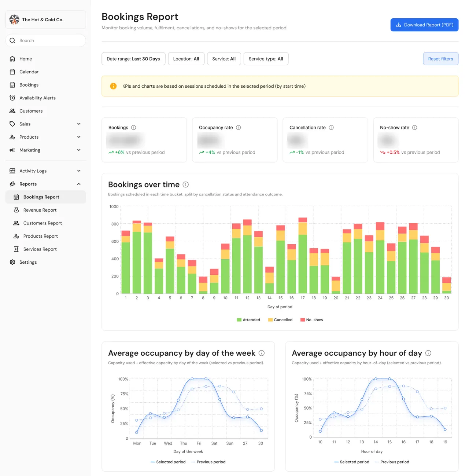Click the Activity Logs chart icon
This screenshot has width=469, height=476.
tap(12, 171)
